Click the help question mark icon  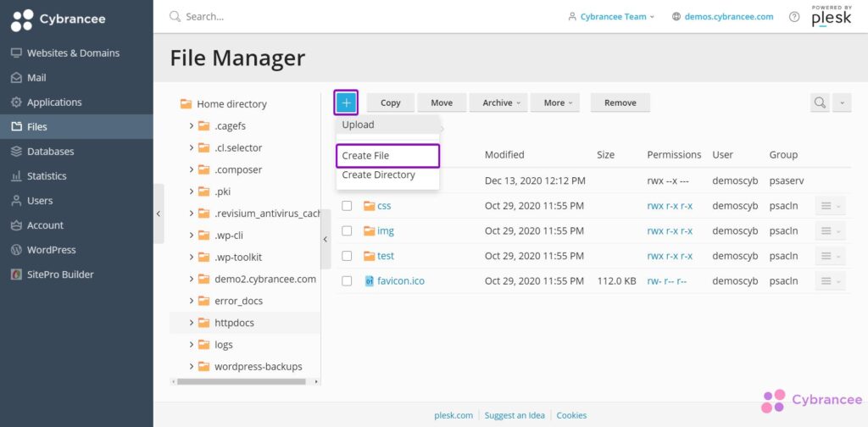794,17
